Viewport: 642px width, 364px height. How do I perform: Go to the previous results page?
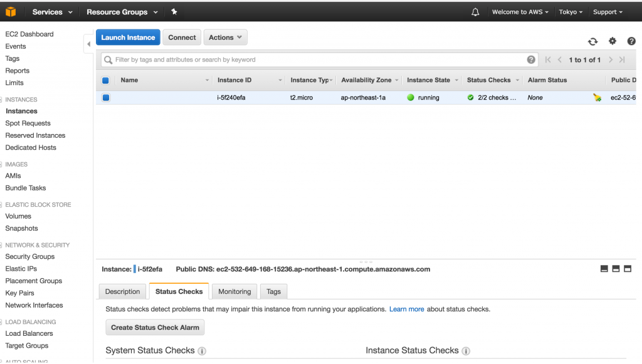click(560, 60)
